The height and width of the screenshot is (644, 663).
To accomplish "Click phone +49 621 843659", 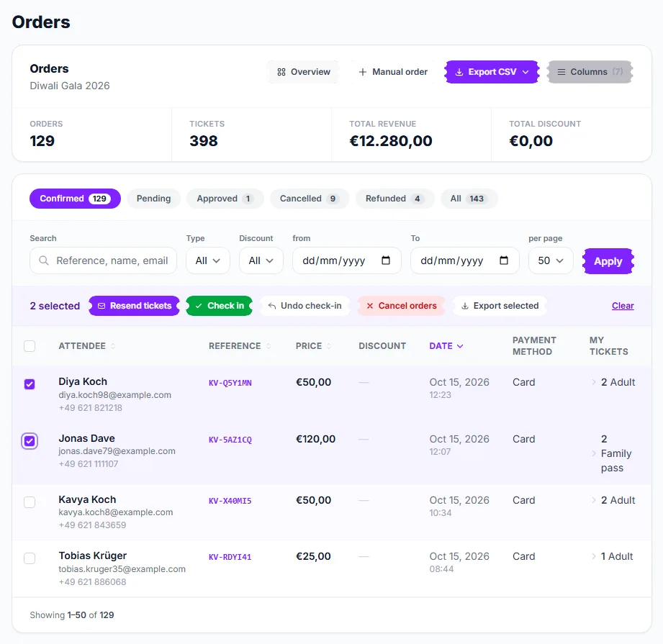I will click(x=92, y=525).
